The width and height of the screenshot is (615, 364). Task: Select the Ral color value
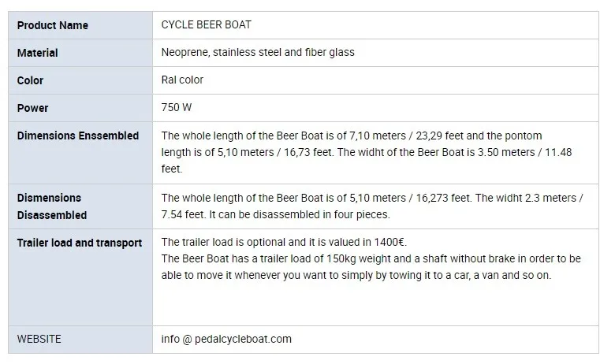(x=182, y=80)
